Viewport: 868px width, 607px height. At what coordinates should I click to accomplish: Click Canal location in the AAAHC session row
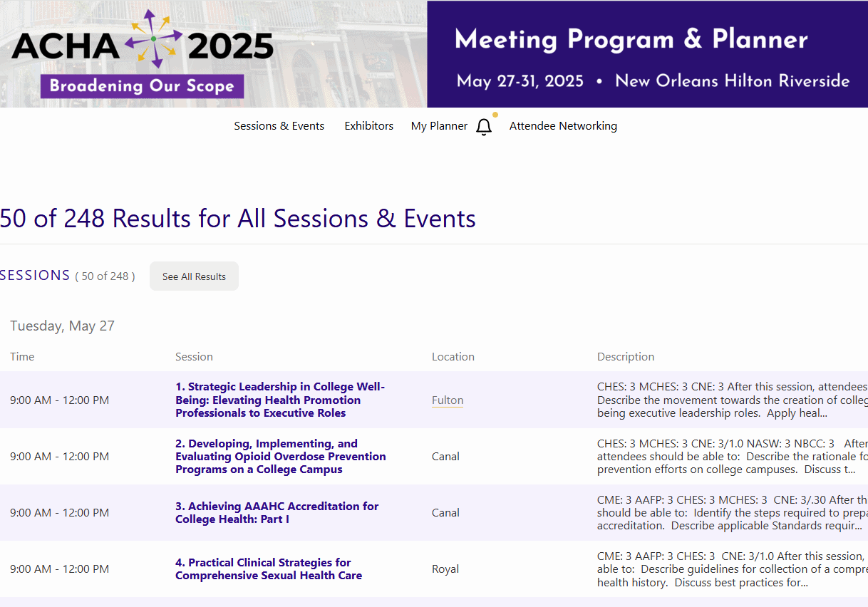(x=445, y=513)
